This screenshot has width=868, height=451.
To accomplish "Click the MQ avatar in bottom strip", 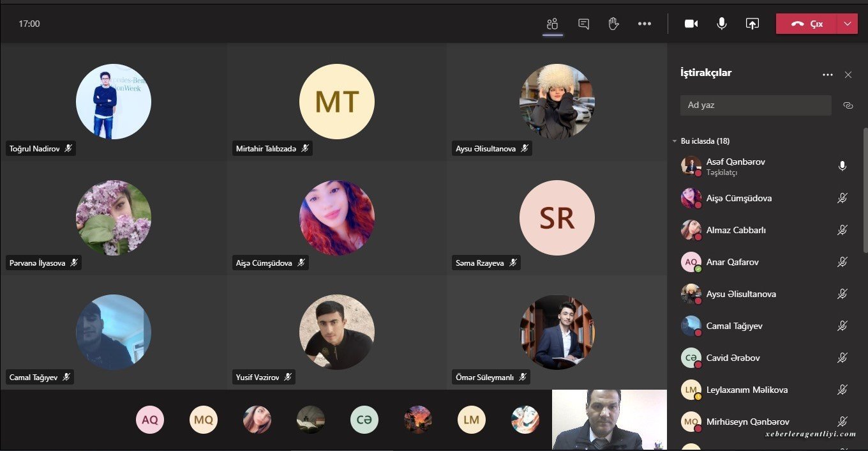I will pyautogui.click(x=204, y=420).
